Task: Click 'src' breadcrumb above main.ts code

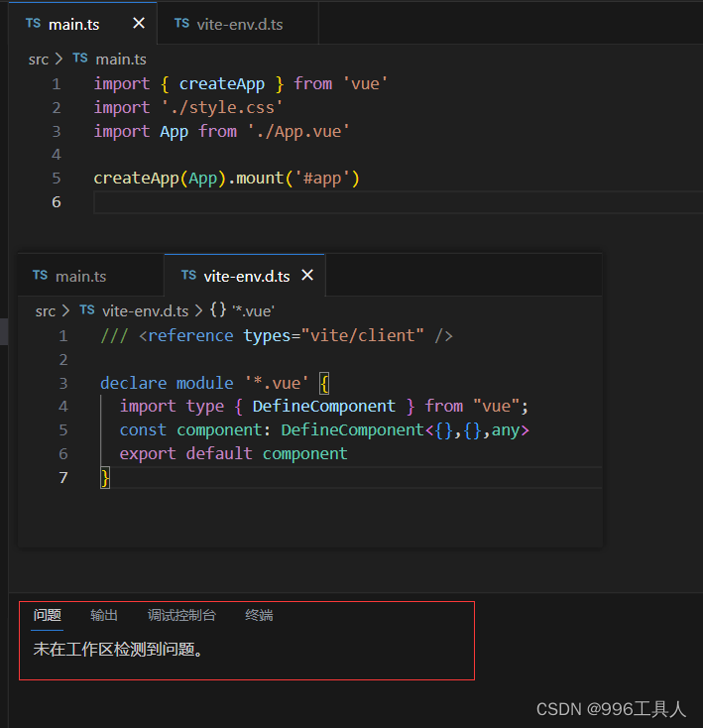Action: (x=39, y=60)
